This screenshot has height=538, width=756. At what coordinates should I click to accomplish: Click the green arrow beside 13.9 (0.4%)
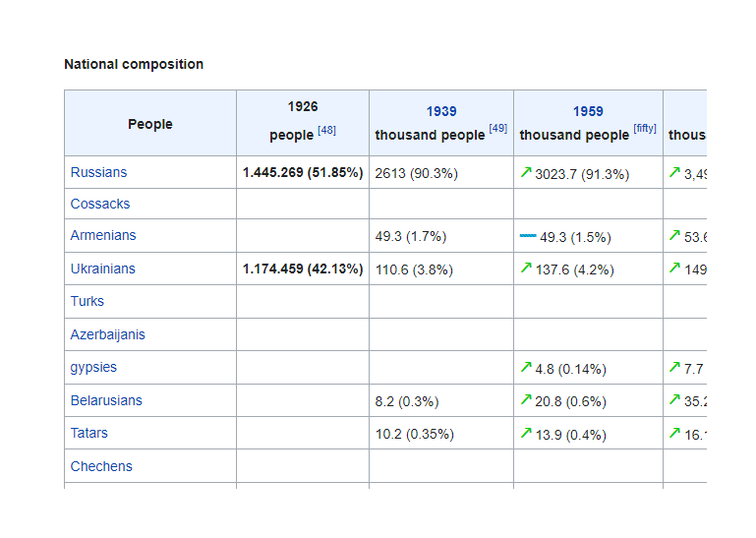[526, 434]
